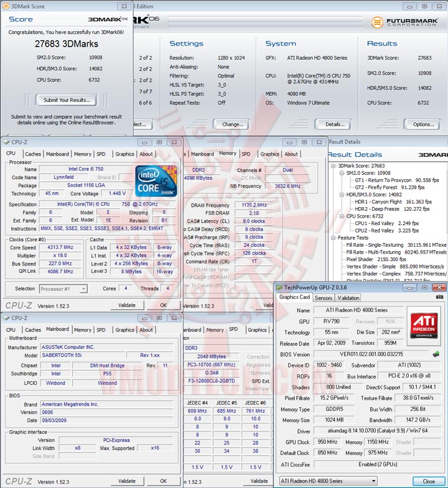Click Submit Your Results button
This screenshot has width=448, height=488.
(x=67, y=100)
